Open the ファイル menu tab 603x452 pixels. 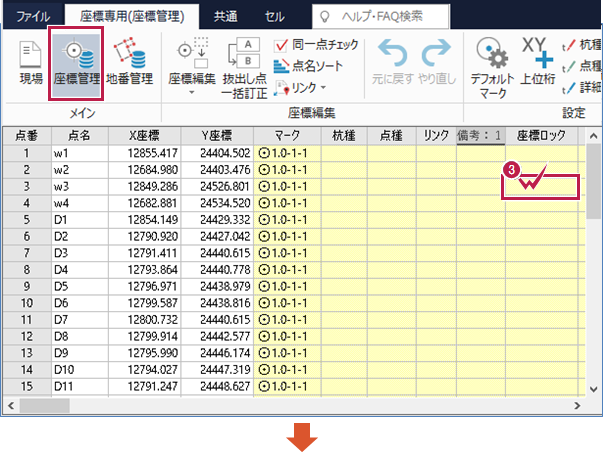(x=33, y=17)
